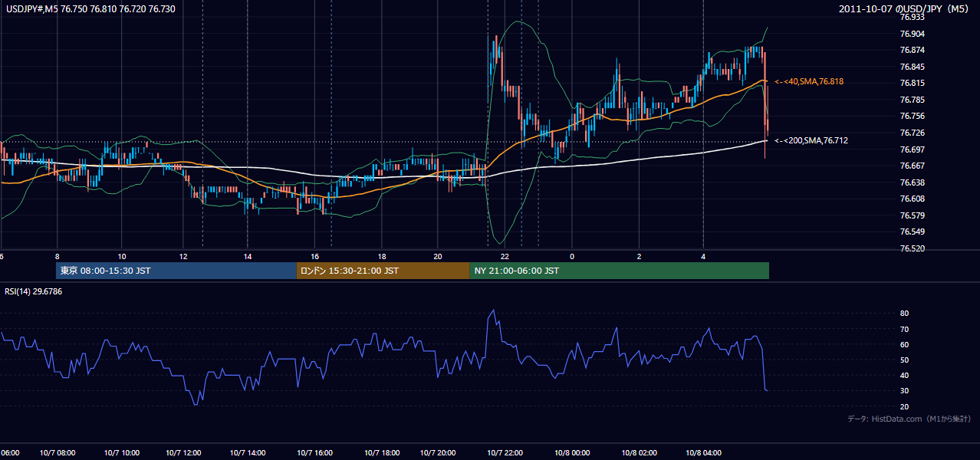Click hour tick 22 on the price chart axis

click(x=504, y=256)
